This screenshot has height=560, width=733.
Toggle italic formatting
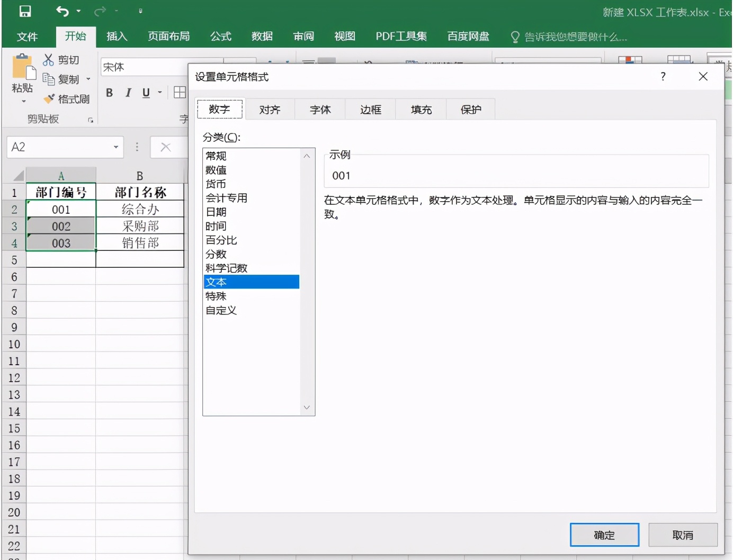128,92
